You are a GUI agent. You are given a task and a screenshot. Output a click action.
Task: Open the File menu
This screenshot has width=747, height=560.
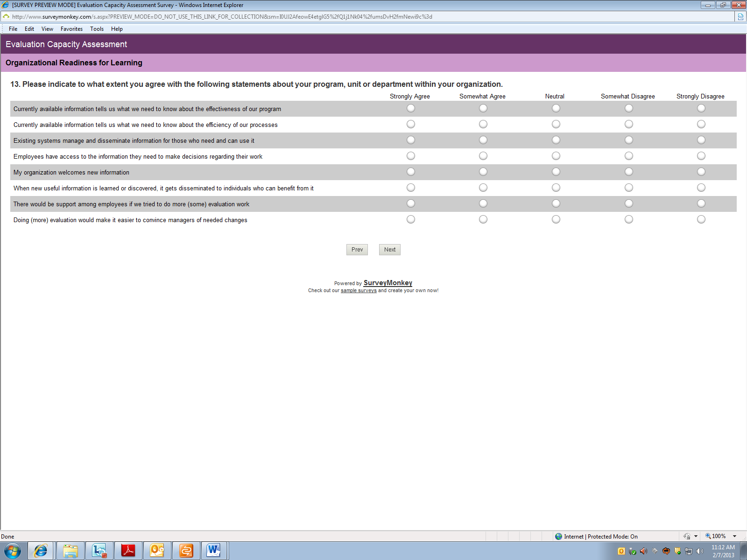point(13,29)
